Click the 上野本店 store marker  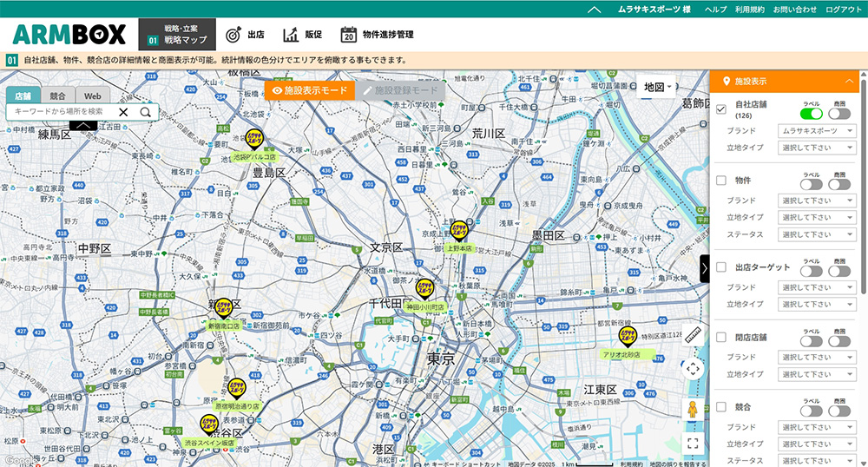click(x=459, y=230)
